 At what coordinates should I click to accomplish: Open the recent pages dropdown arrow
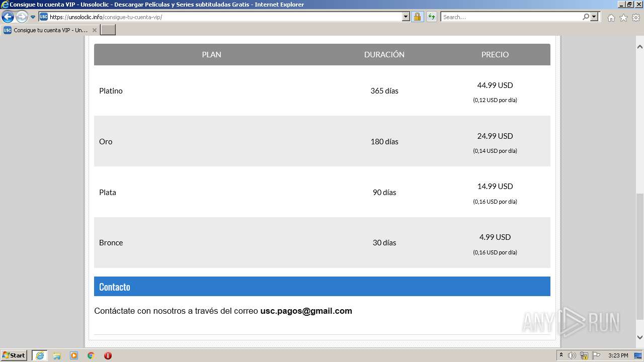pos(33,17)
